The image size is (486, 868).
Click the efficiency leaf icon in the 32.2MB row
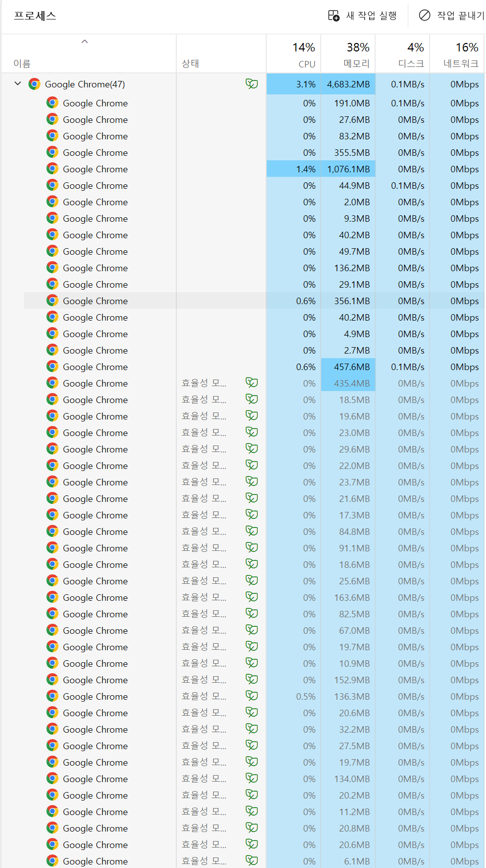point(252,729)
